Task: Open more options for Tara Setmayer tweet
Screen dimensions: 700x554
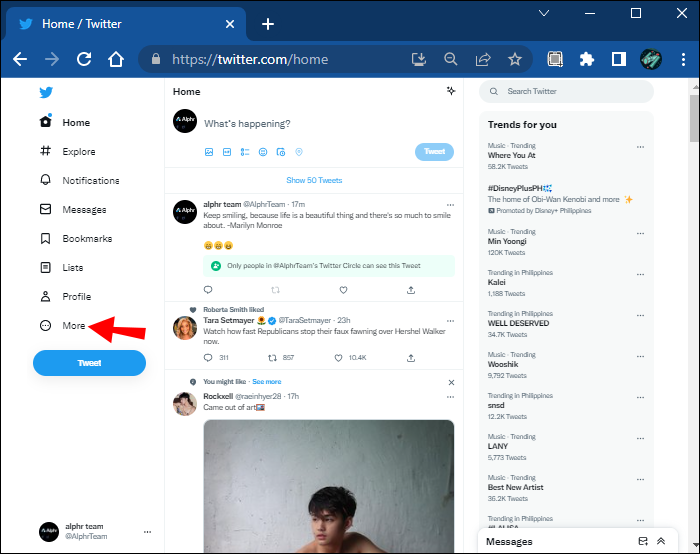Action: 450,321
